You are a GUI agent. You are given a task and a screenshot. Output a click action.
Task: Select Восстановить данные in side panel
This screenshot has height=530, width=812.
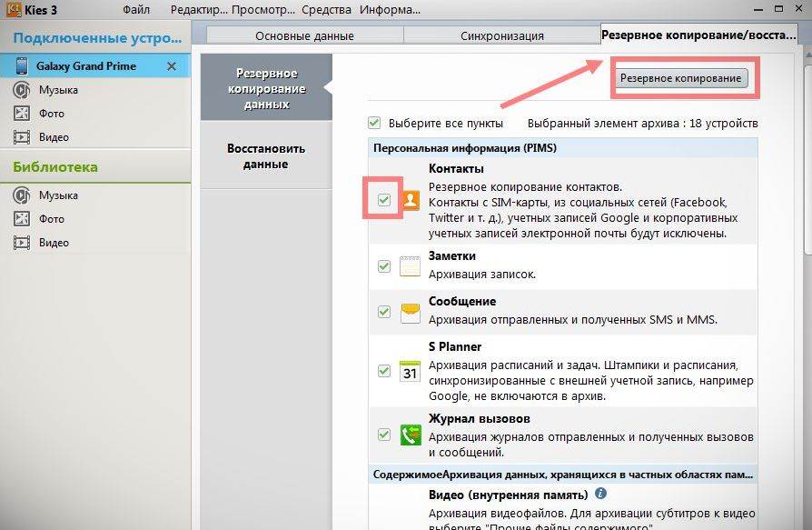point(265,156)
